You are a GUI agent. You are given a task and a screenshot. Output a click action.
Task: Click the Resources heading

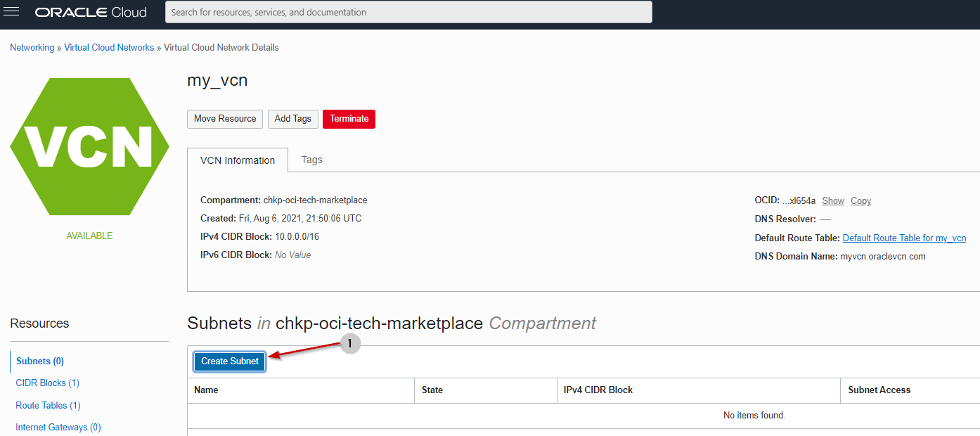click(x=39, y=323)
